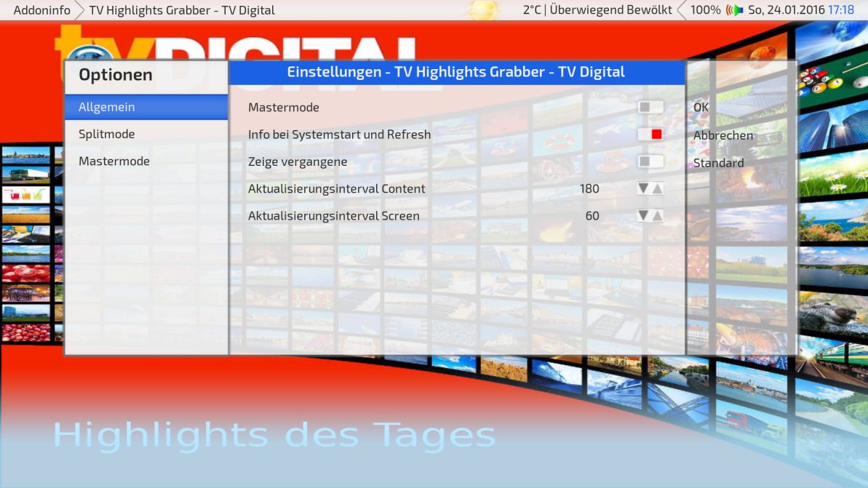Image resolution: width=868 pixels, height=488 pixels.
Task: Click the Info bei Systemstart und Refresh label
Action: click(339, 135)
